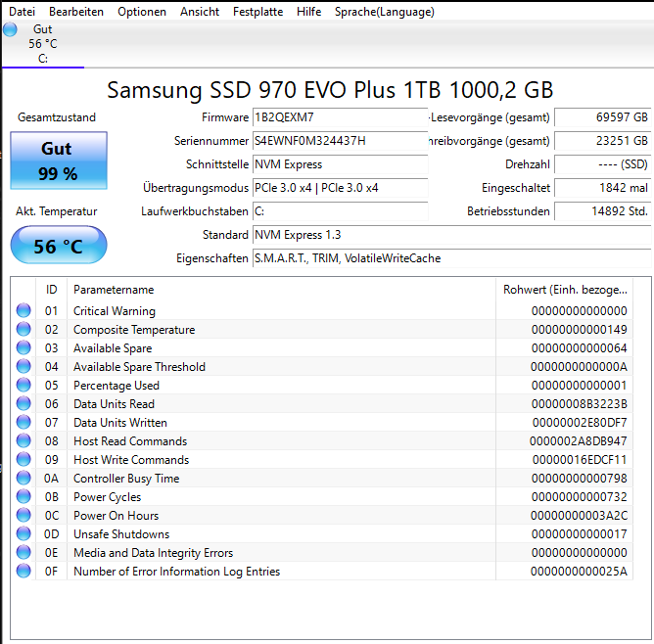Click the status orb for Unsafe Shutdowns
Screen dimensions: 654x644
click(23, 533)
